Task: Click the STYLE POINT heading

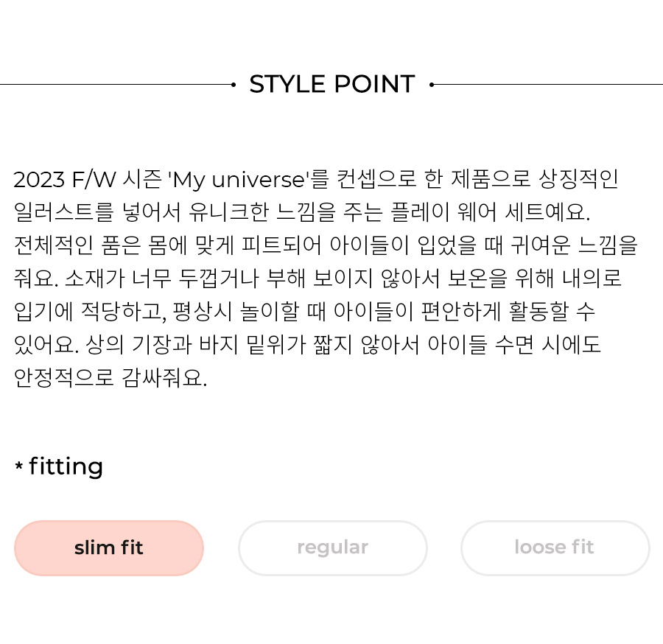Action: (332, 84)
